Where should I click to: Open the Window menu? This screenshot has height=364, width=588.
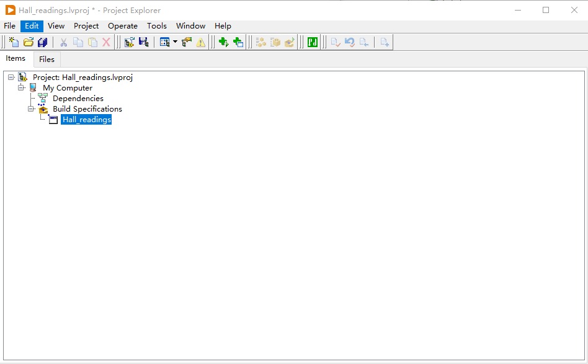point(191,26)
